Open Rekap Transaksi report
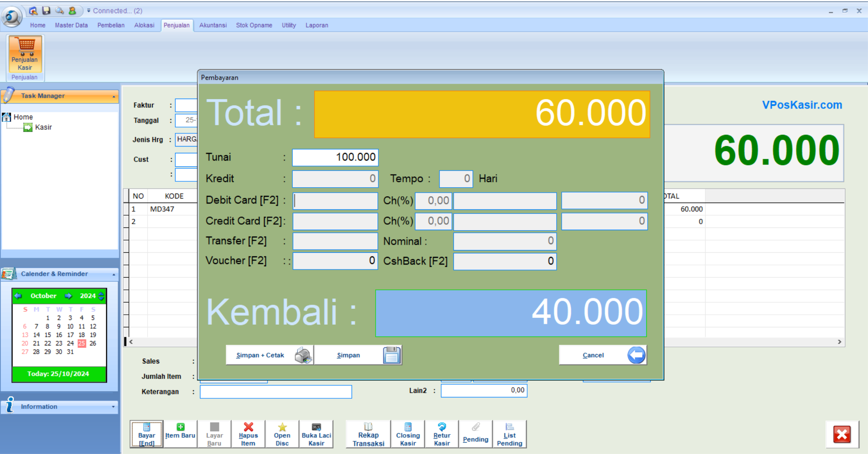The image size is (868, 454). pos(368,434)
